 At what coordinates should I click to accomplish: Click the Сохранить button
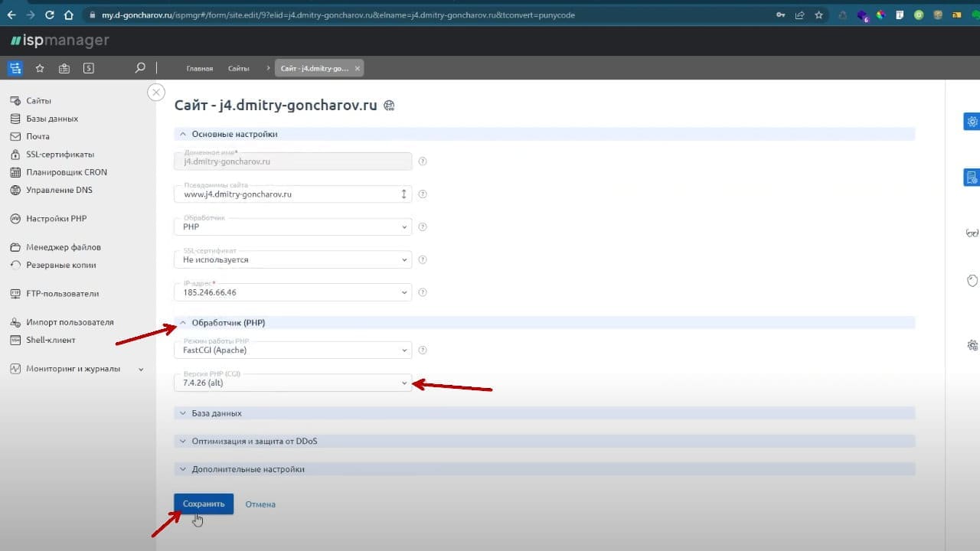(x=204, y=504)
